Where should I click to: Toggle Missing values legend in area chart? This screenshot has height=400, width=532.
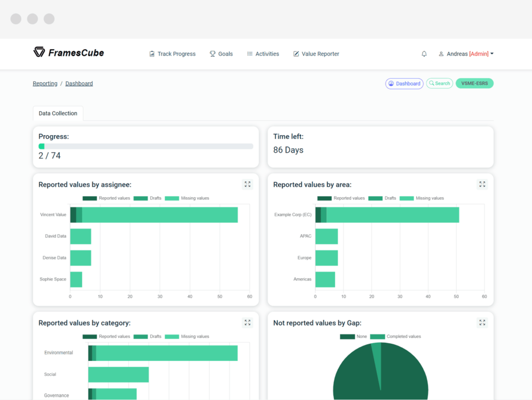pyautogui.click(x=422, y=198)
